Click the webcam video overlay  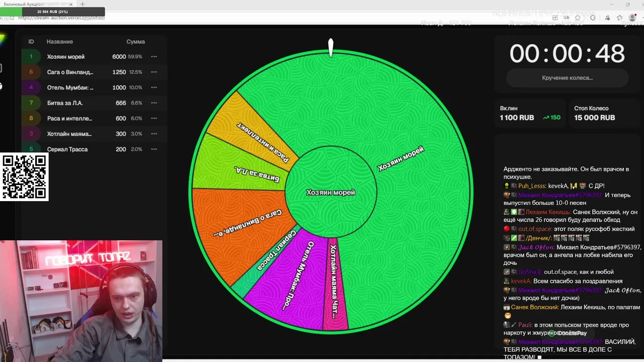click(81, 301)
